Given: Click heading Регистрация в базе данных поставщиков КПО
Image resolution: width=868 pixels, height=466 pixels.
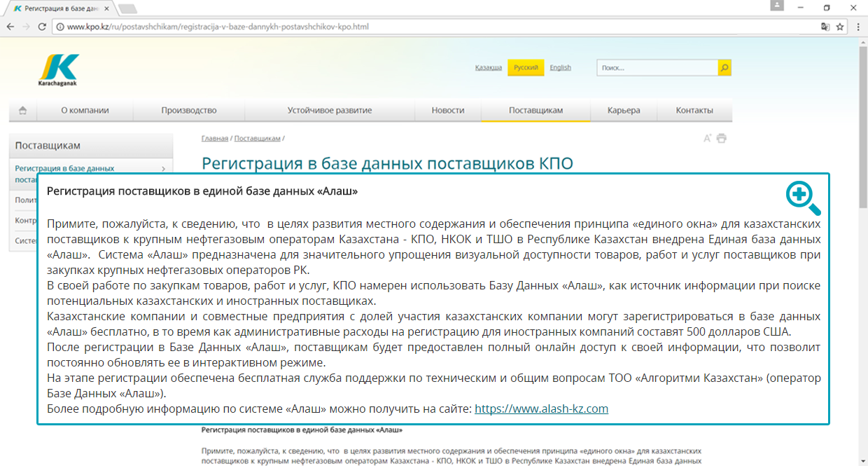Looking at the screenshot, I should tap(387, 164).
